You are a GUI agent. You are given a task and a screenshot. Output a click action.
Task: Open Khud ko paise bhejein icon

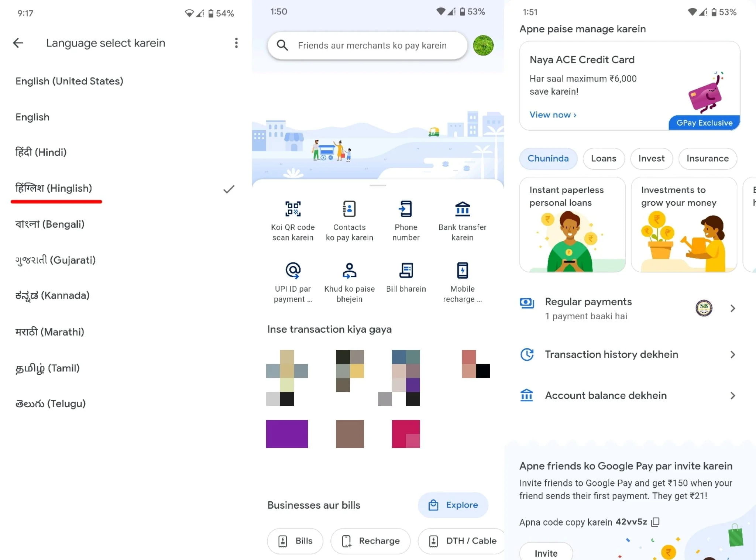click(x=349, y=271)
